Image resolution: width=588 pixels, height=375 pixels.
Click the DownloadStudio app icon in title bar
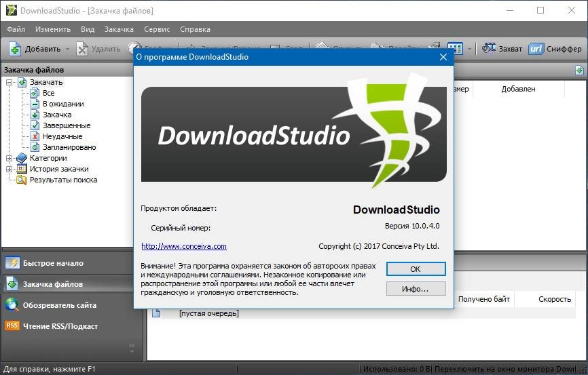pos(12,10)
